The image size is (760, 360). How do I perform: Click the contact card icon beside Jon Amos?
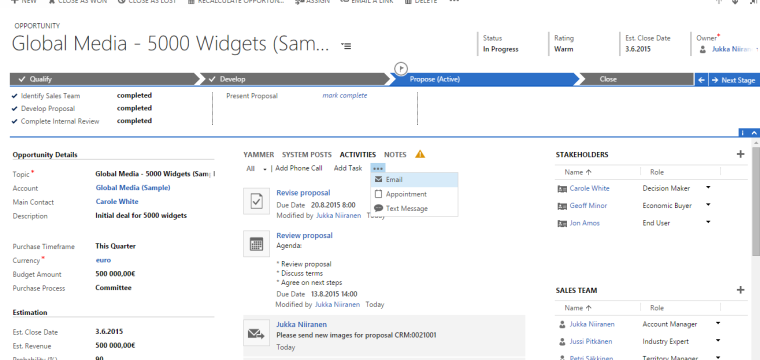(562, 223)
